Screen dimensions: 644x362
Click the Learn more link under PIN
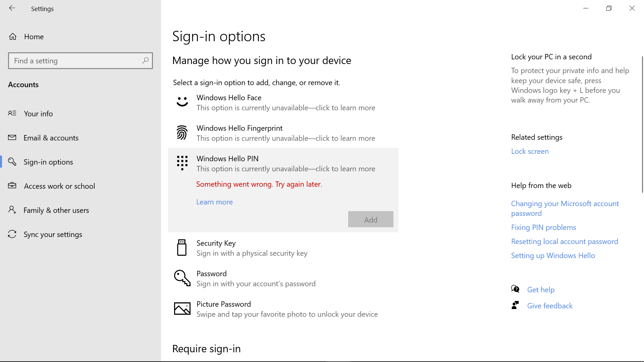tap(214, 202)
